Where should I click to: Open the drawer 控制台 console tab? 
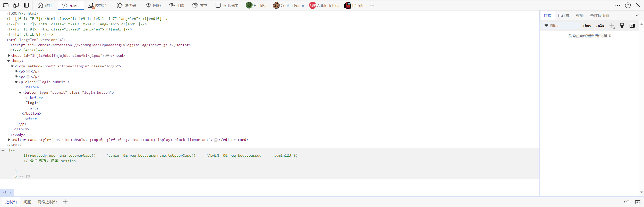click(x=11, y=202)
